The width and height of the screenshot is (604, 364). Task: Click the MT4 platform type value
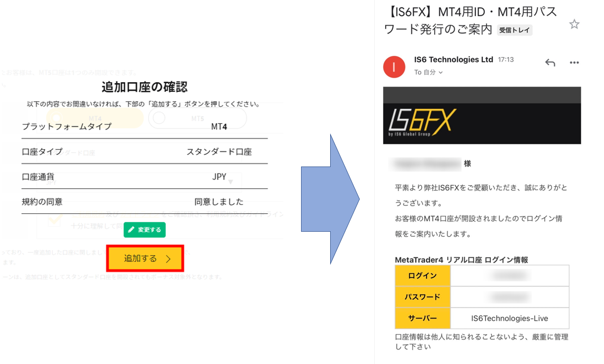219,127
